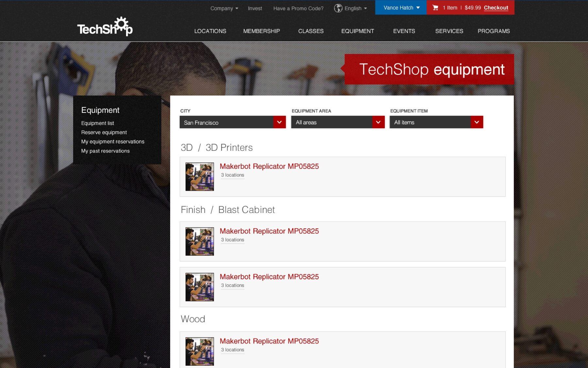This screenshot has height=368, width=588.
Task: Select Equipment list in sidebar
Action: tap(97, 123)
